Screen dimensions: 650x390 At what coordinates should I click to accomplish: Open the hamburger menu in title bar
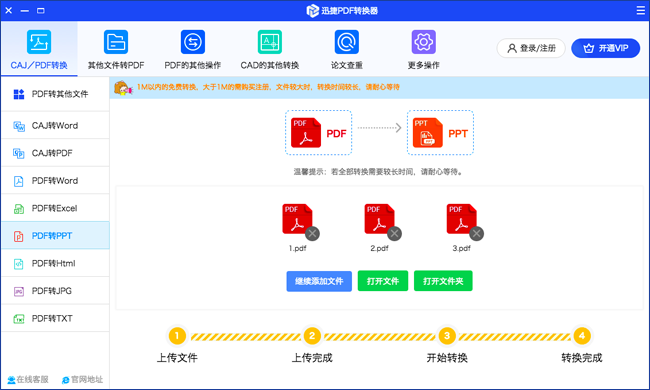pos(640,10)
